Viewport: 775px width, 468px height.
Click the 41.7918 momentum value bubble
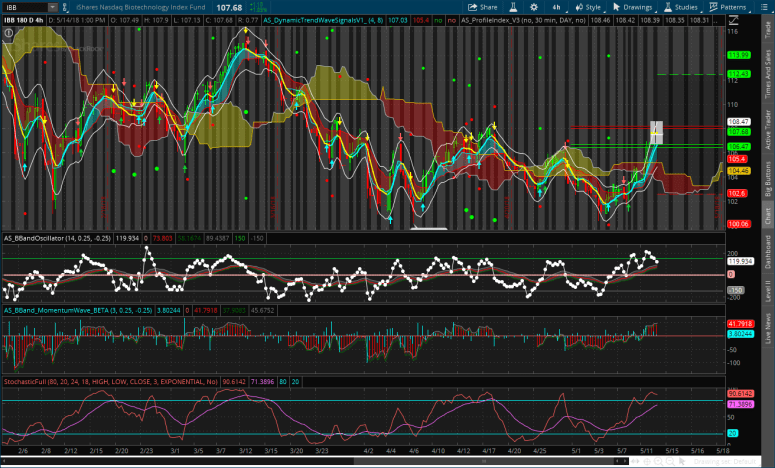[740, 324]
